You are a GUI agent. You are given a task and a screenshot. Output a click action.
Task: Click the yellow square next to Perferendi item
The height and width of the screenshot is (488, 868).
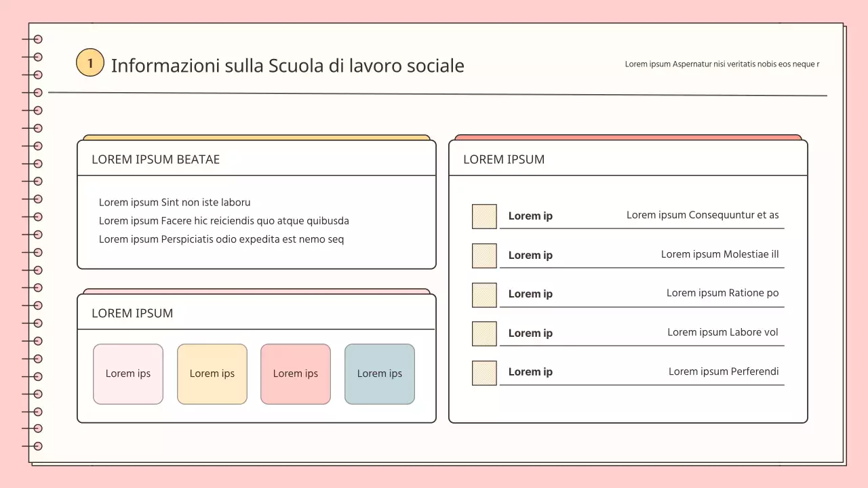click(x=484, y=372)
